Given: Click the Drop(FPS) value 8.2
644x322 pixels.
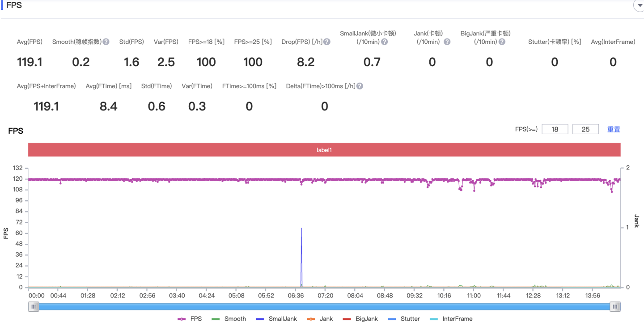Looking at the screenshot, I should (306, 62).
